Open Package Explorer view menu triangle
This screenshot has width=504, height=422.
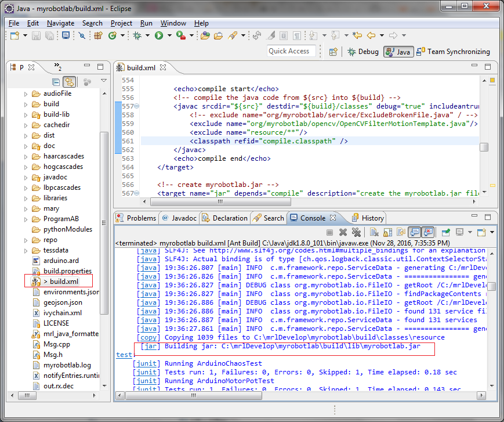click(103, 81)
